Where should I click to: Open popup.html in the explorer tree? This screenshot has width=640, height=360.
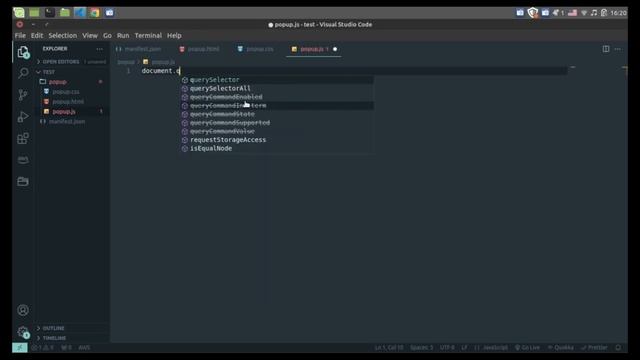pyautogui.click(x=68, y=102)
